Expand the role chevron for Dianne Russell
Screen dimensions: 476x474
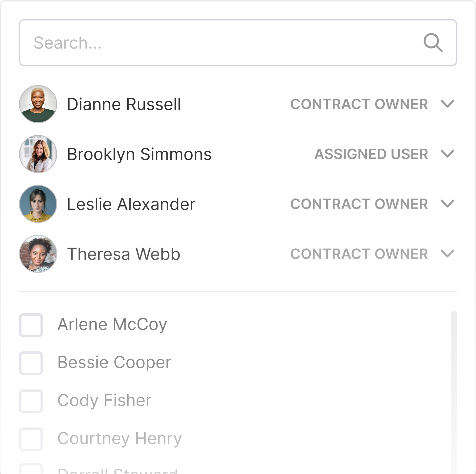pyautogui.click(x=447, y=104)
